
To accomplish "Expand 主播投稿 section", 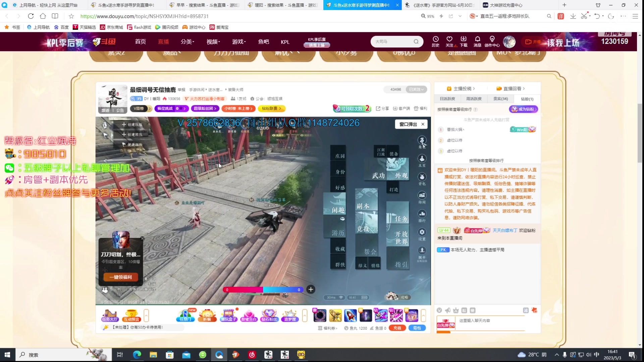I will 461,88.
